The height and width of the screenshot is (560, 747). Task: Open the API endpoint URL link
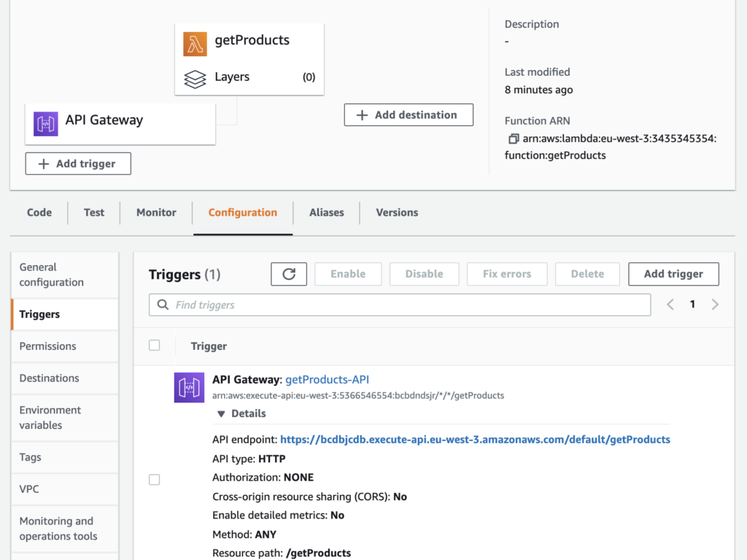(x=475, y=440)
